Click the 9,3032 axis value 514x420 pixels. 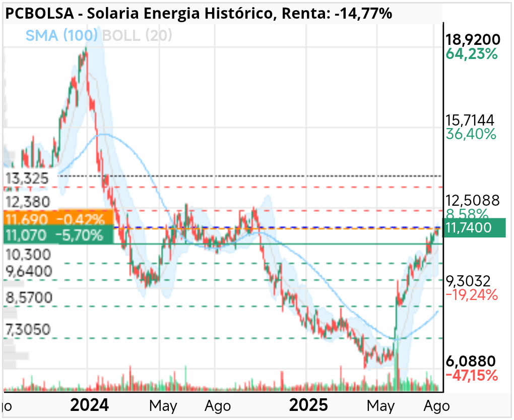[468, 281]
